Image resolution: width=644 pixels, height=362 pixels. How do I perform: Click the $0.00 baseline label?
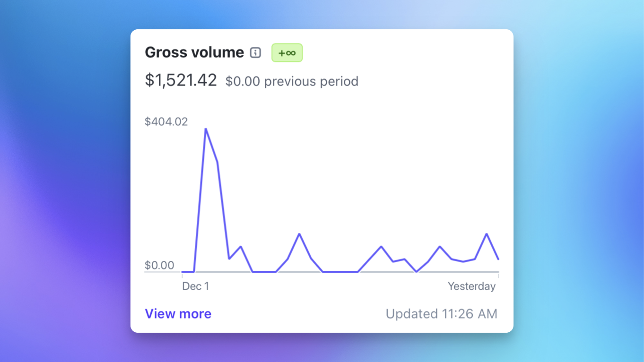160,266
